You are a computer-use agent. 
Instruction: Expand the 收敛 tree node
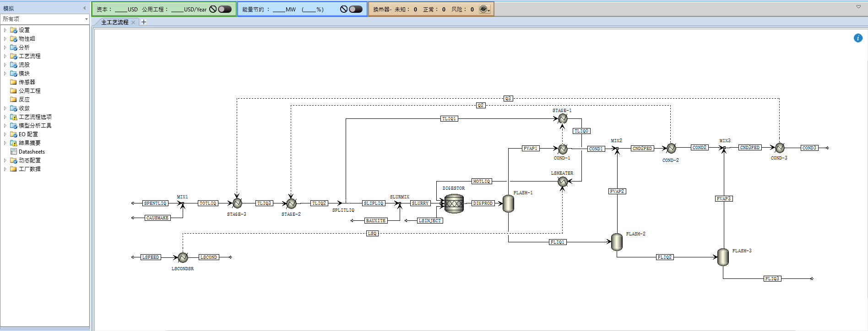point(5,108)
